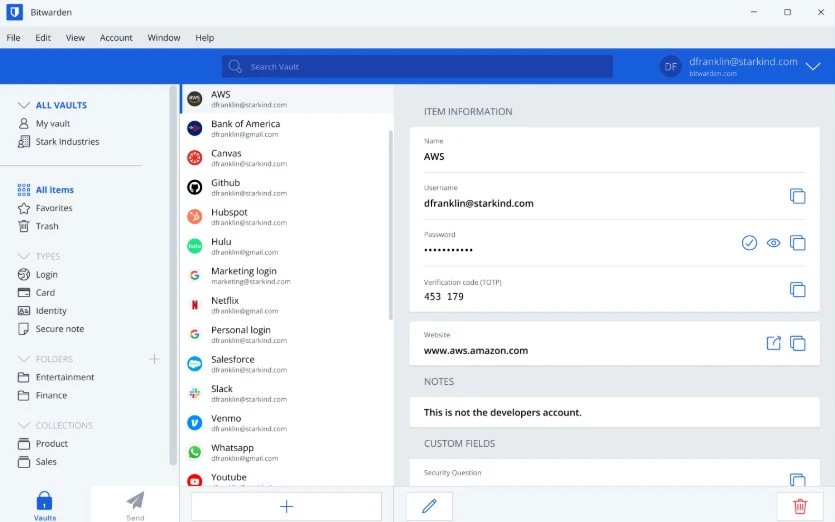Open the Vaults tab

click(45, 505)
